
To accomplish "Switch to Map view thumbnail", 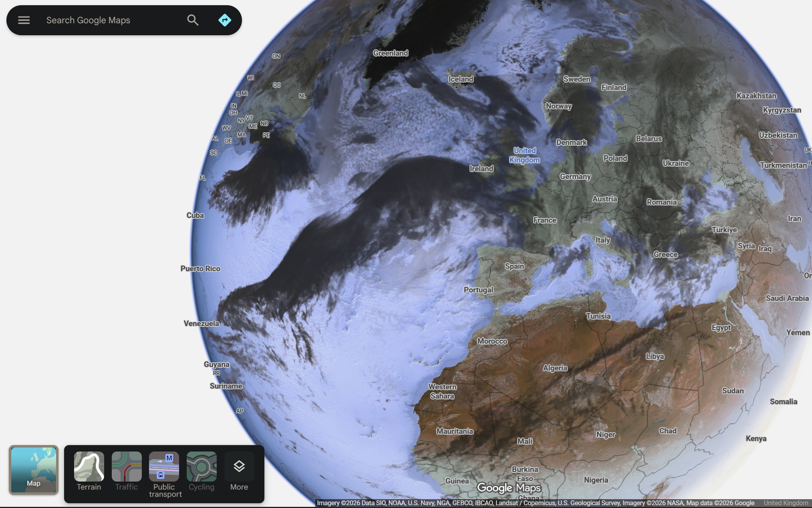I will (x=34, y=470).
